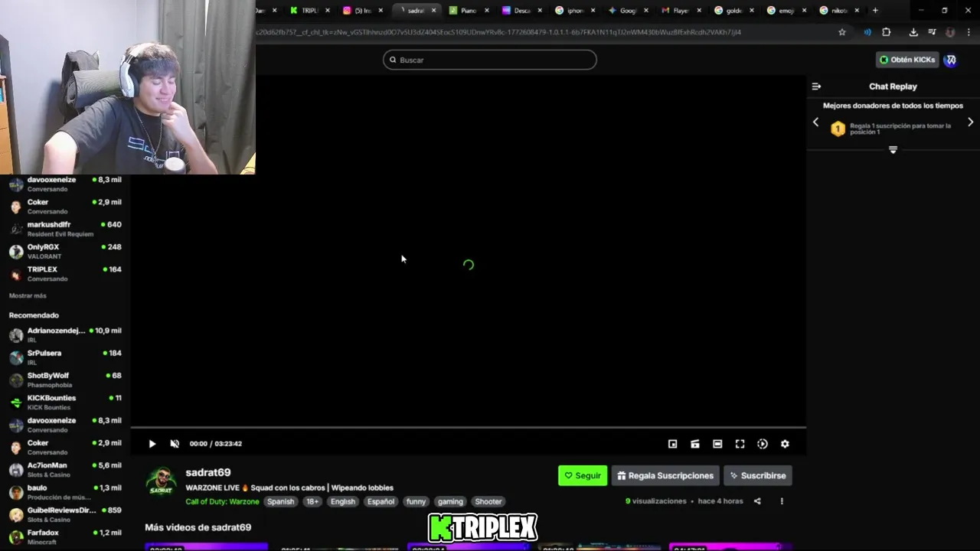The height and width of the screenshot is (551, 980).
Task: Select the Español tag
Action: pos(381,502)
